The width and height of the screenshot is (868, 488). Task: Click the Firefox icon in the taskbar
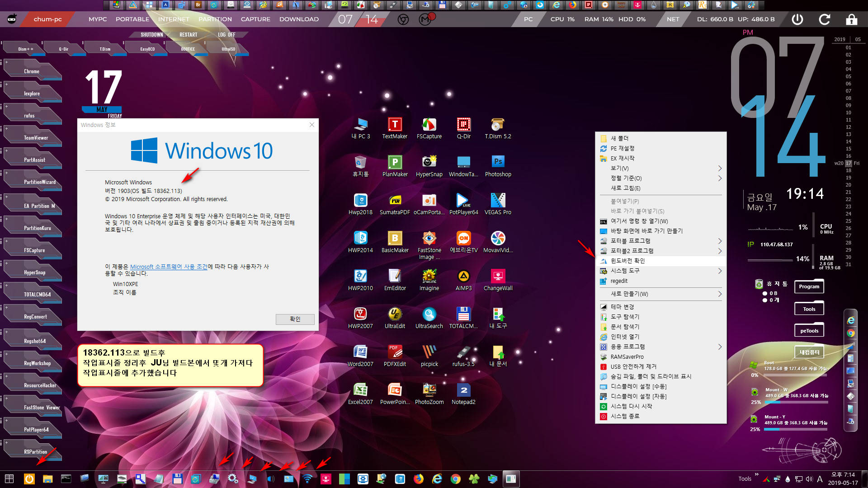click(419, 479)
